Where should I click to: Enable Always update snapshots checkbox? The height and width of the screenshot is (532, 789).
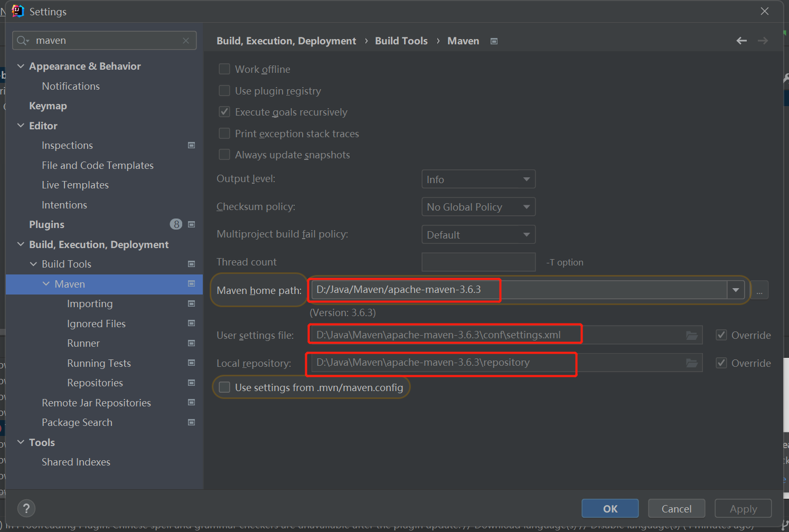(224, 155)
